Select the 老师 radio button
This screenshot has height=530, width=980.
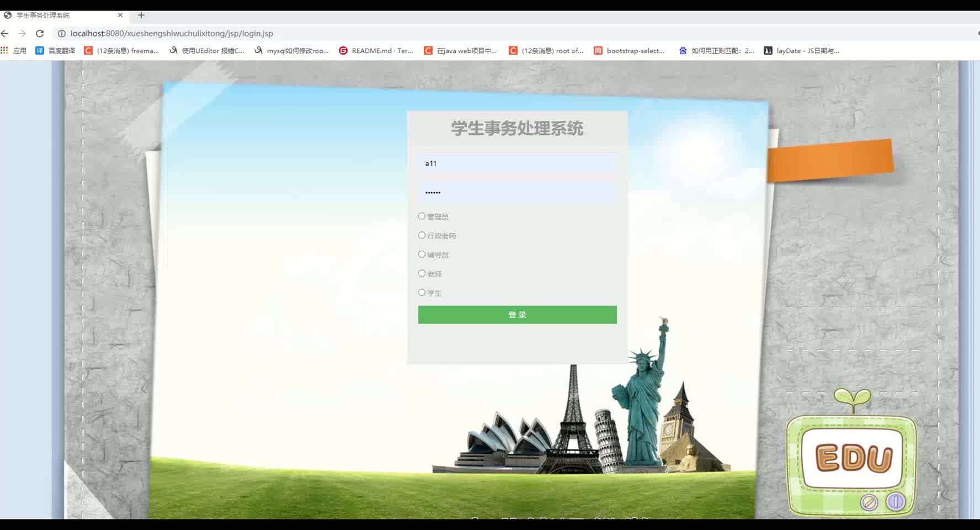[422, 273]
